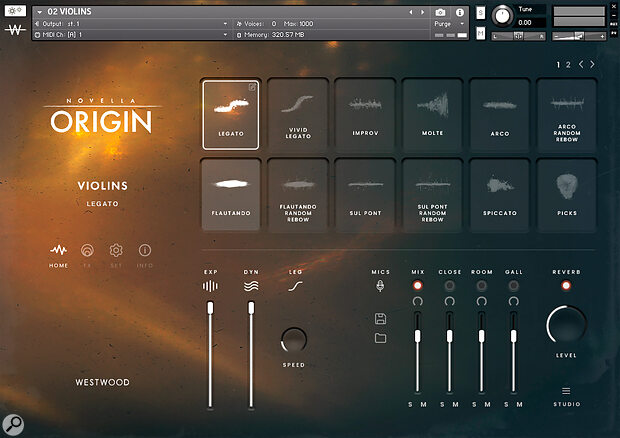Screen dimensions: 620x438
Task: Mute the Close mic channel
Action: click(x=456, y=404)
